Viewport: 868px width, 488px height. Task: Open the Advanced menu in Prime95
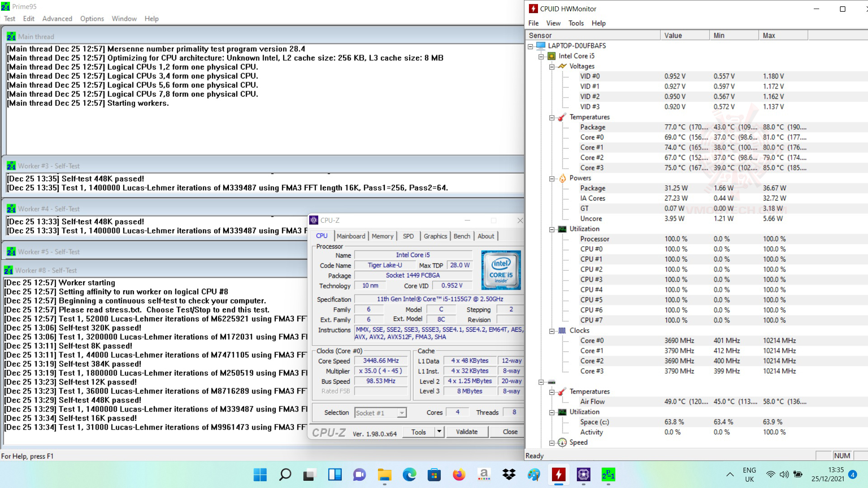[57, 19]
